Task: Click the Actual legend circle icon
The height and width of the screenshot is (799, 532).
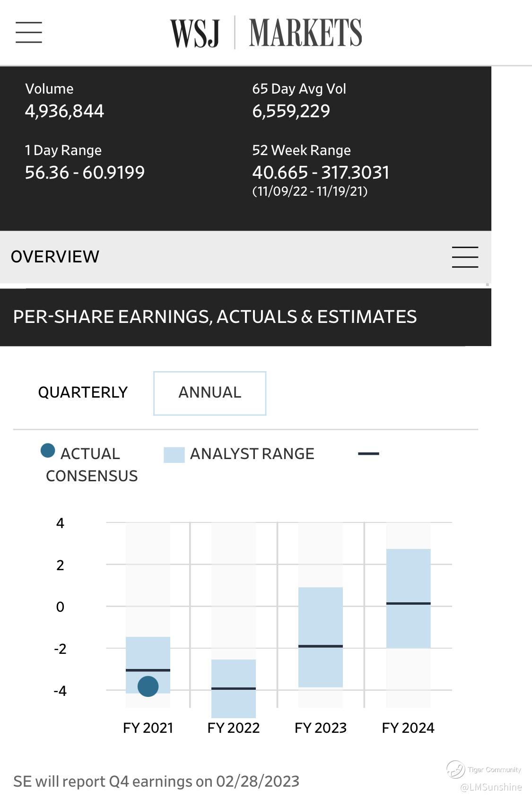Action: click(x=48, y=451)
